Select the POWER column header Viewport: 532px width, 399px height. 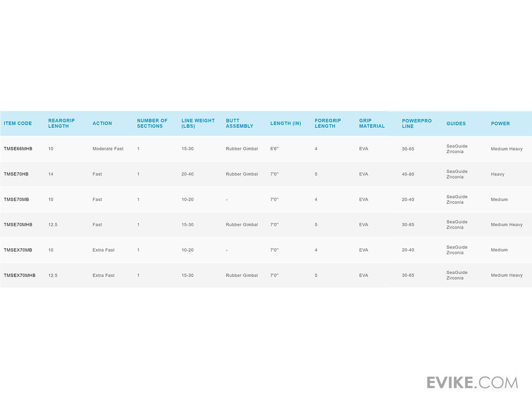[500, 123]
